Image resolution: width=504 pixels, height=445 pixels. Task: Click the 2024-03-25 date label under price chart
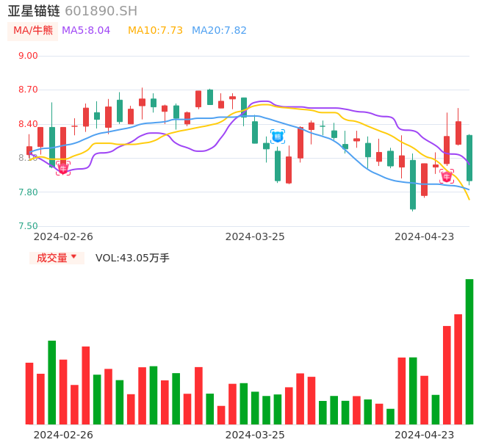click(255, 236)
